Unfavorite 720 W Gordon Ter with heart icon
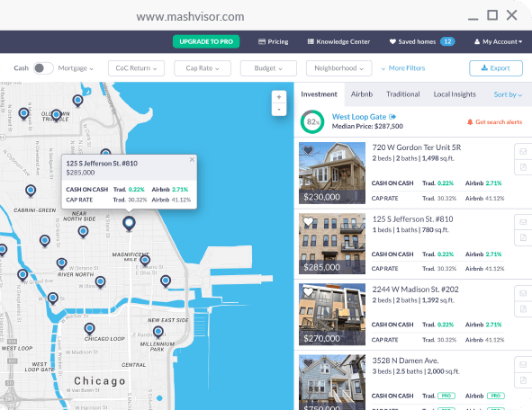532x410 pixels. coord(308,150)
